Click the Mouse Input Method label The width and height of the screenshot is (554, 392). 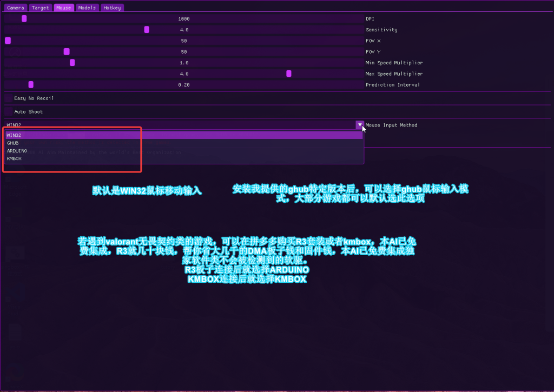(391, 125)
